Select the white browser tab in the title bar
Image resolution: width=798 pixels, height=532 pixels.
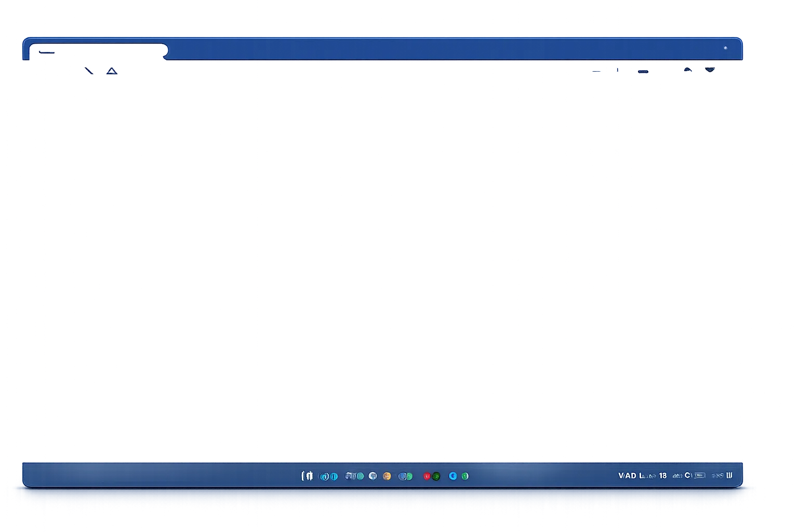coord(99,51)
